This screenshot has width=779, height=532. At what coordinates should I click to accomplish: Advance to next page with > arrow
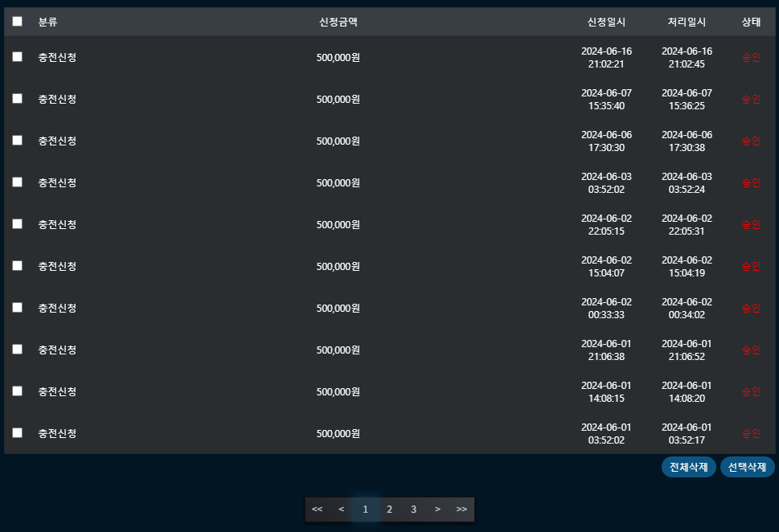click(437, 509)
